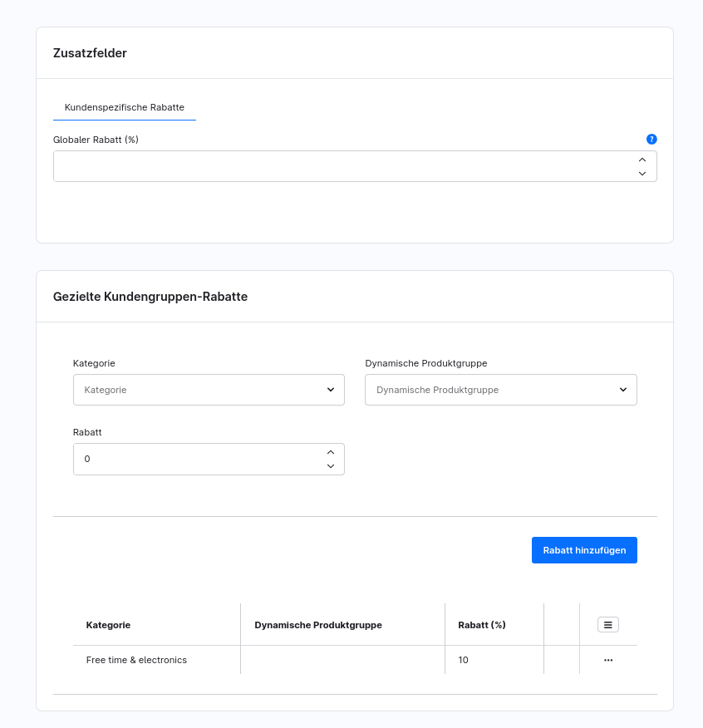Decrease Globaler Rabatt with the down arrow

(642, 173)
